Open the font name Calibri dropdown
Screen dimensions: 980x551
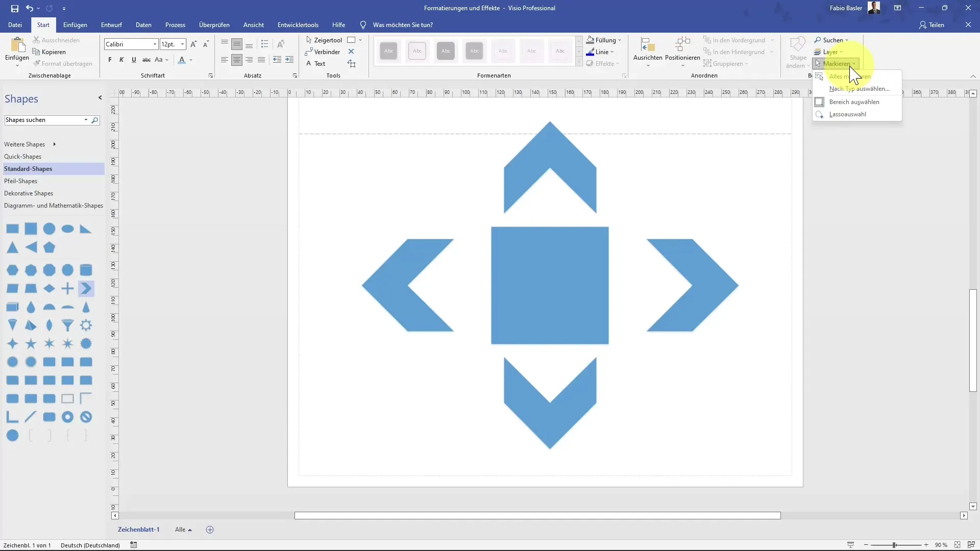coord(155,44)
